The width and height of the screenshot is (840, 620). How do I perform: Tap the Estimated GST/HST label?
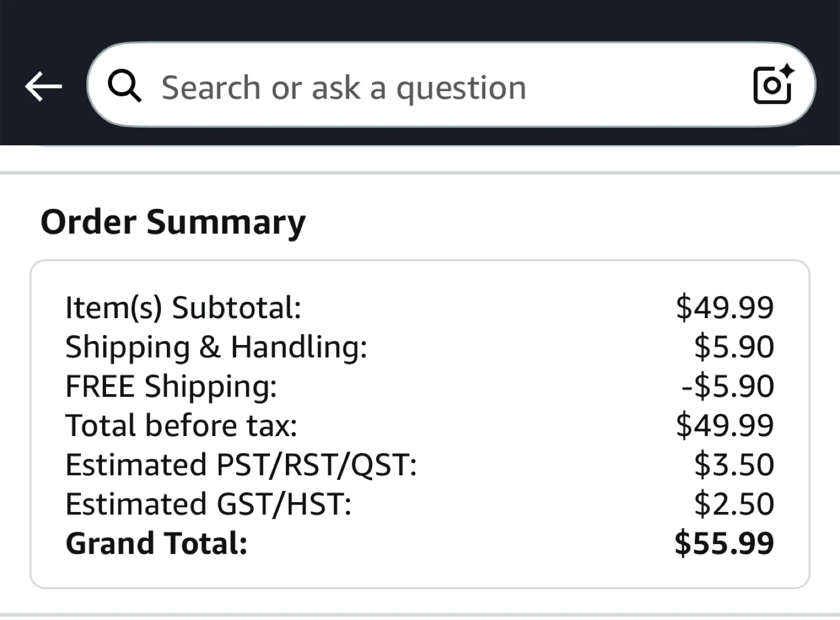point(208,504)
